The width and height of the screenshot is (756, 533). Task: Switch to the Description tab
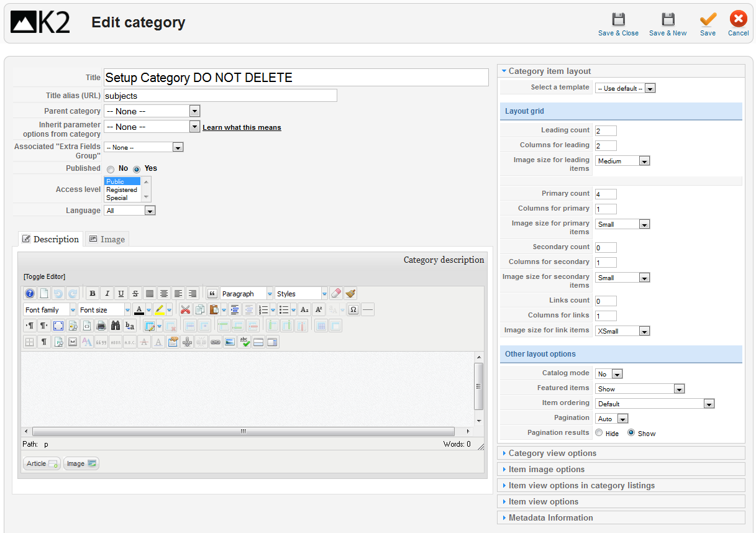[x=51, y=239]
